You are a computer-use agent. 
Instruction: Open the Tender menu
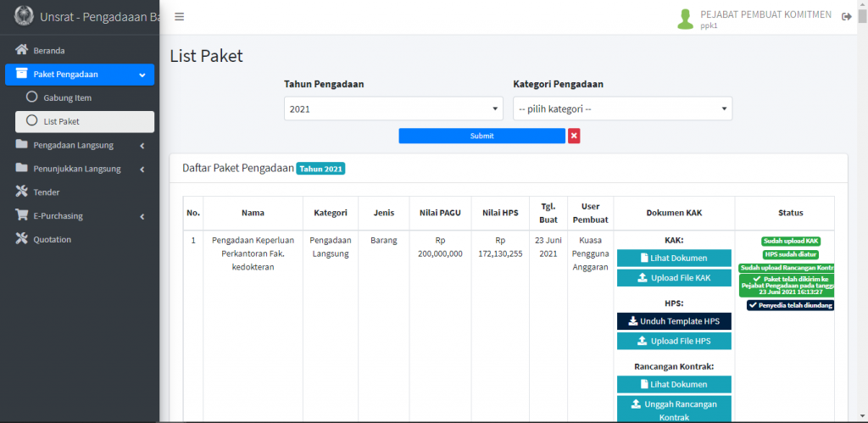[47, 192]
